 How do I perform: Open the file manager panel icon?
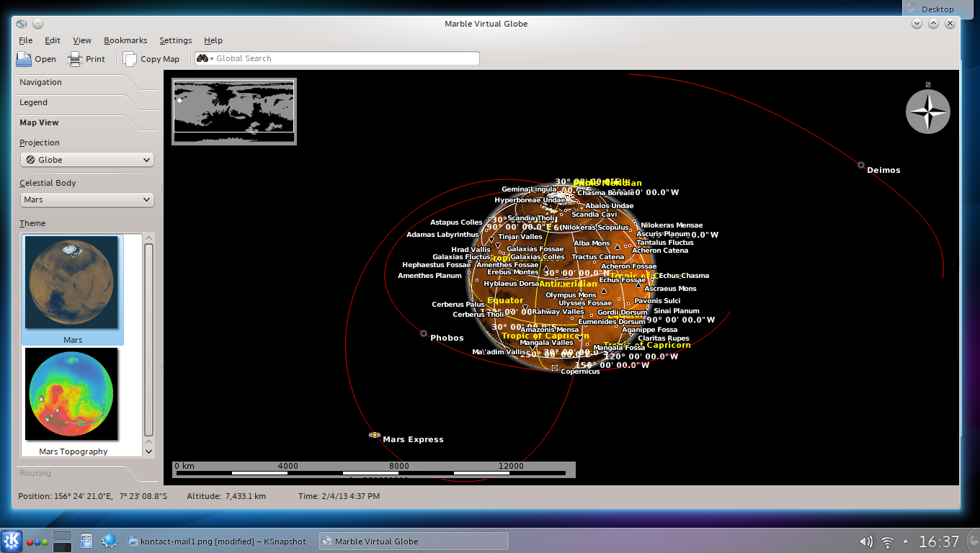pos(86,541)
